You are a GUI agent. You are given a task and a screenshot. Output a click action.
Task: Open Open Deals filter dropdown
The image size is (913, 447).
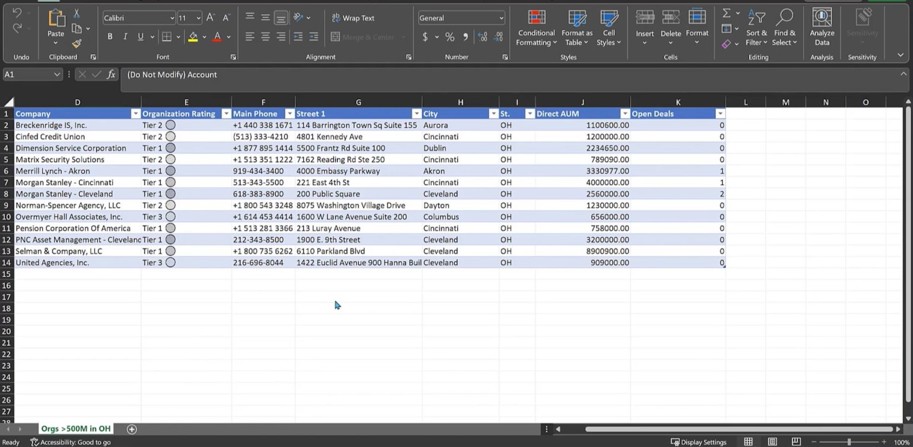coord(721,114)
